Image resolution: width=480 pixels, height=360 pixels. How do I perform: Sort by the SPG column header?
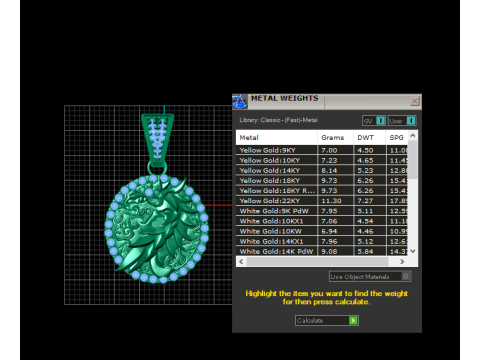point(397,137)
